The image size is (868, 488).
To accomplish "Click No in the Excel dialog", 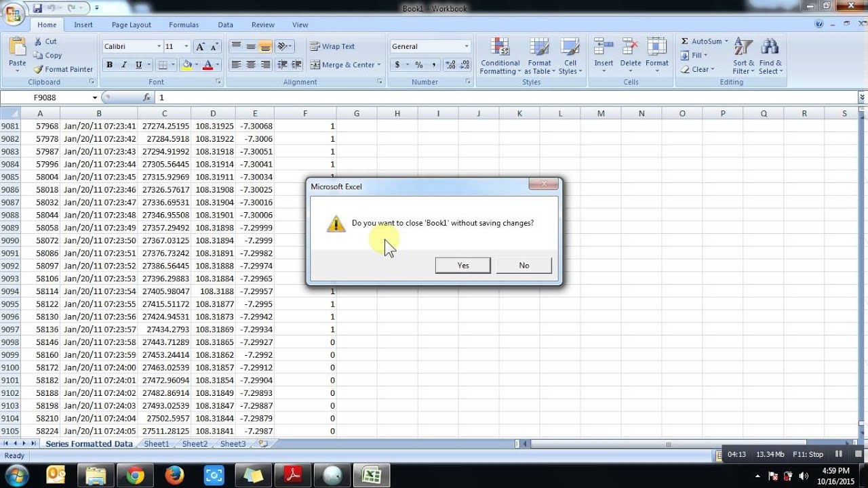I will click(x=524, y=265).
